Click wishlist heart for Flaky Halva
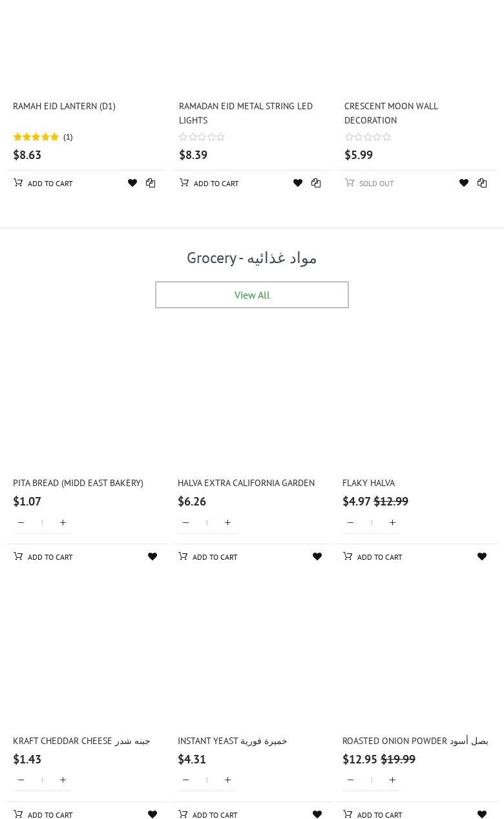This screenshot has height=819, width=504. coord(482,557)
